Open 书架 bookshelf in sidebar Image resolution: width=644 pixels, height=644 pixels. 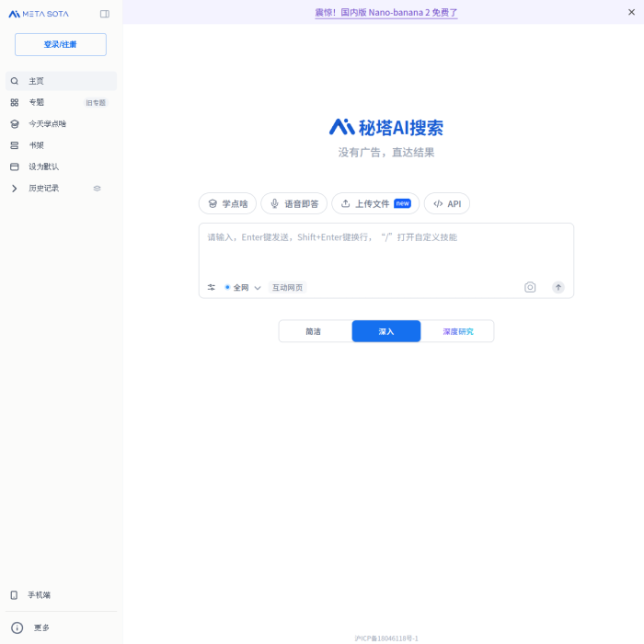[x=61, y=145]
